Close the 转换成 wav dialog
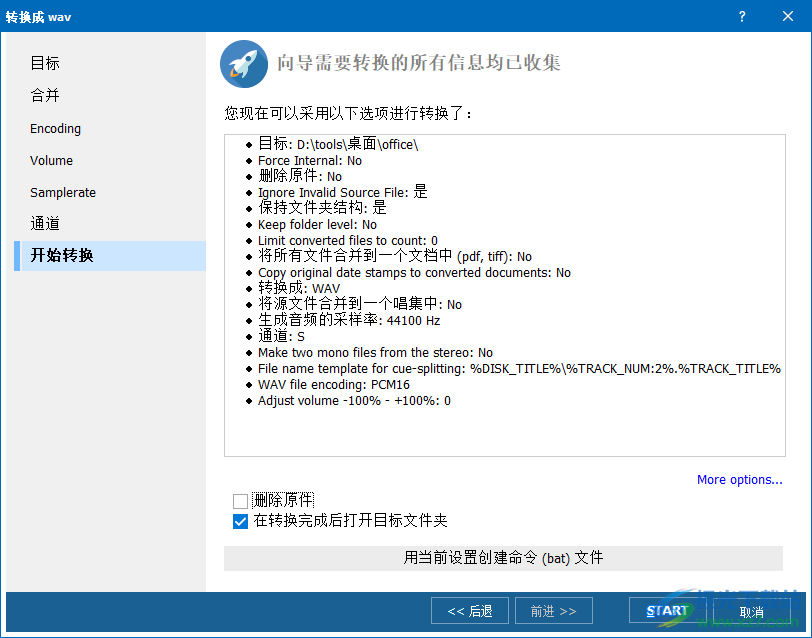This screenshot has height=638, width=812. [x=788, y=17]
